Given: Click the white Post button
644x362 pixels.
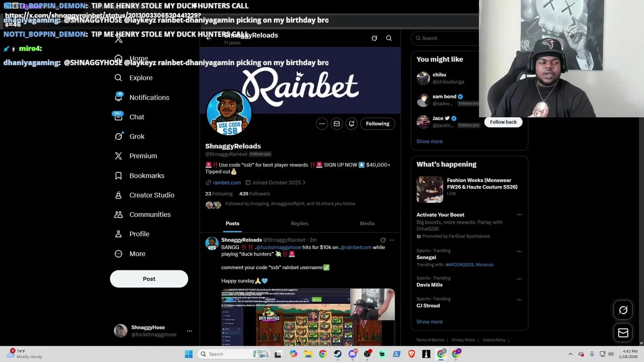Looking at the screenshot, I should pos(149,279).
